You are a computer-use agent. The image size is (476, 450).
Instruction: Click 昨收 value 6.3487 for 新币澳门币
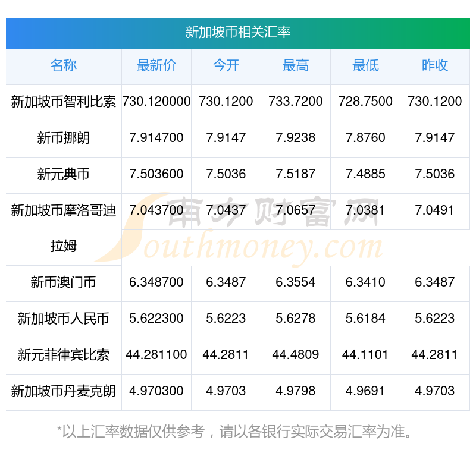(435, 282)
